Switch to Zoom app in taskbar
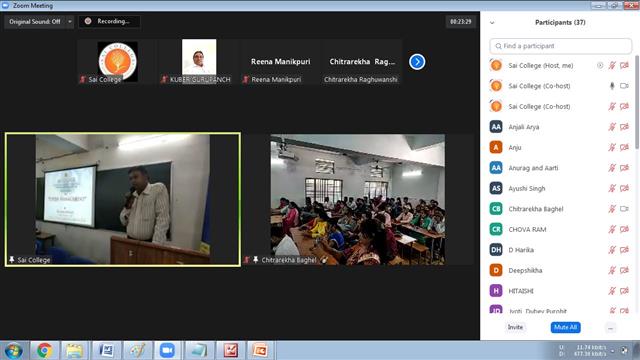Screen dimensions: 640x360 pos(167,351)
